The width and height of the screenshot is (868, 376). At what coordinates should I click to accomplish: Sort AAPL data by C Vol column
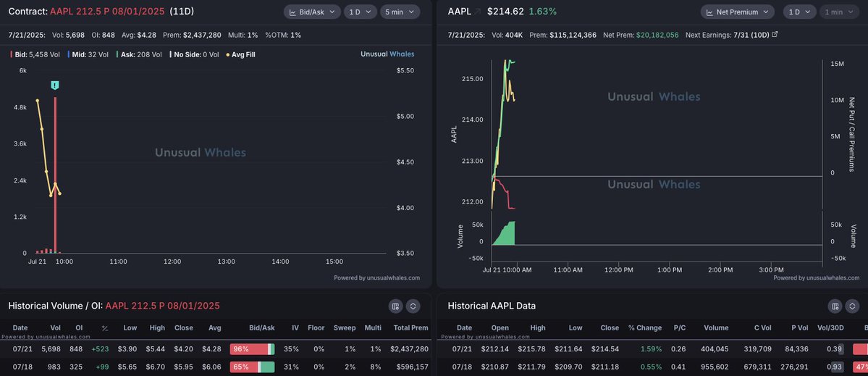pos(762,328)
